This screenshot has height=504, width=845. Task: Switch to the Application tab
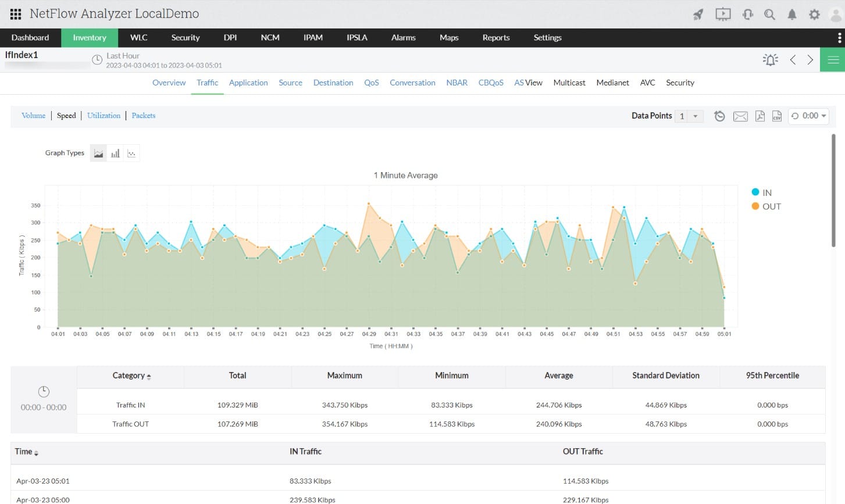click(248, 83)
